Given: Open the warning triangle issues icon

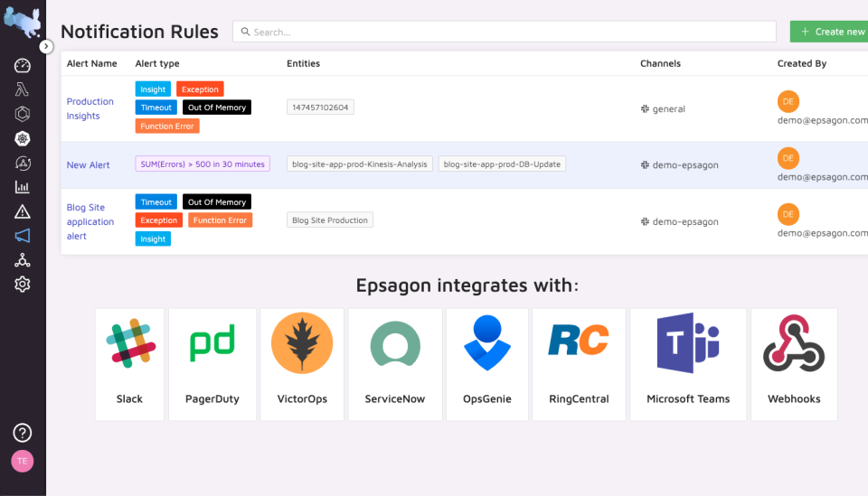Looking at the screenshot, I should 23,211.
